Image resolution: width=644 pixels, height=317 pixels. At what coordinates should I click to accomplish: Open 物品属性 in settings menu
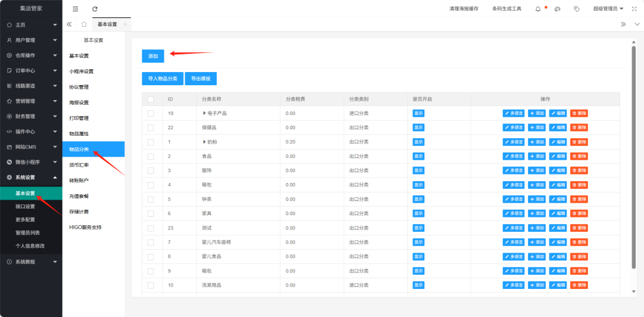click(93, 133)
